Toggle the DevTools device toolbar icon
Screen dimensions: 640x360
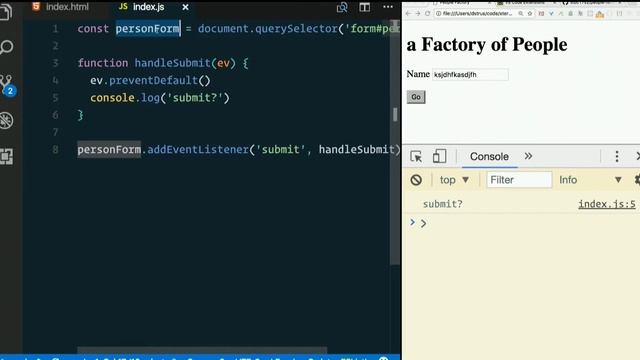click(x=439, y=156)
